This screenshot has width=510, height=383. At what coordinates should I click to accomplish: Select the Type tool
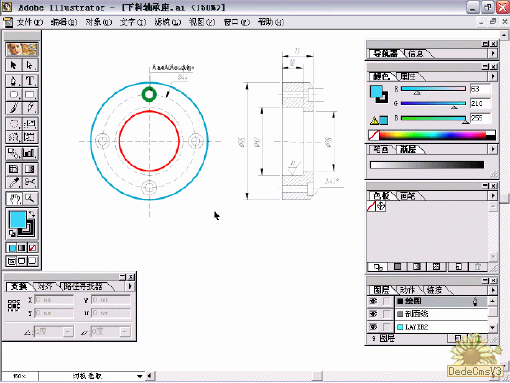30,81
